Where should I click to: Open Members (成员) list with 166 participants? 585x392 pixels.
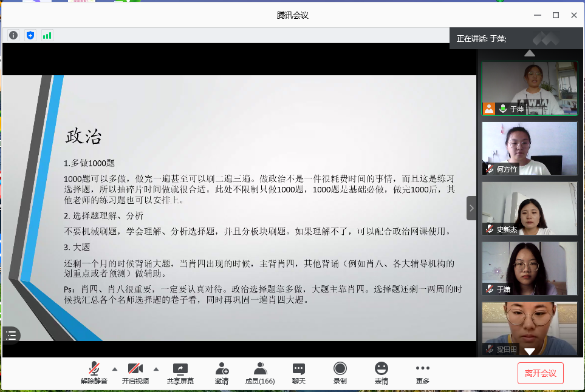tap(260, 369)
